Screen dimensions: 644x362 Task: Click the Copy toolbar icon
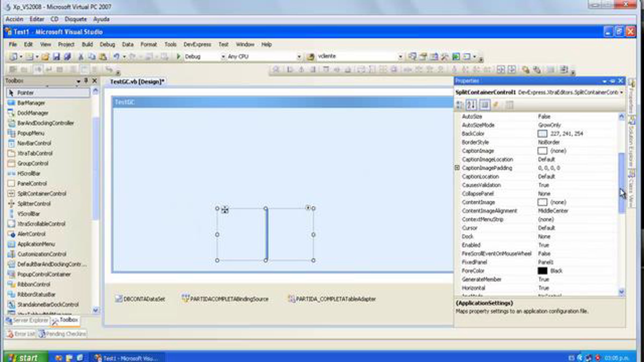[92, 57]
